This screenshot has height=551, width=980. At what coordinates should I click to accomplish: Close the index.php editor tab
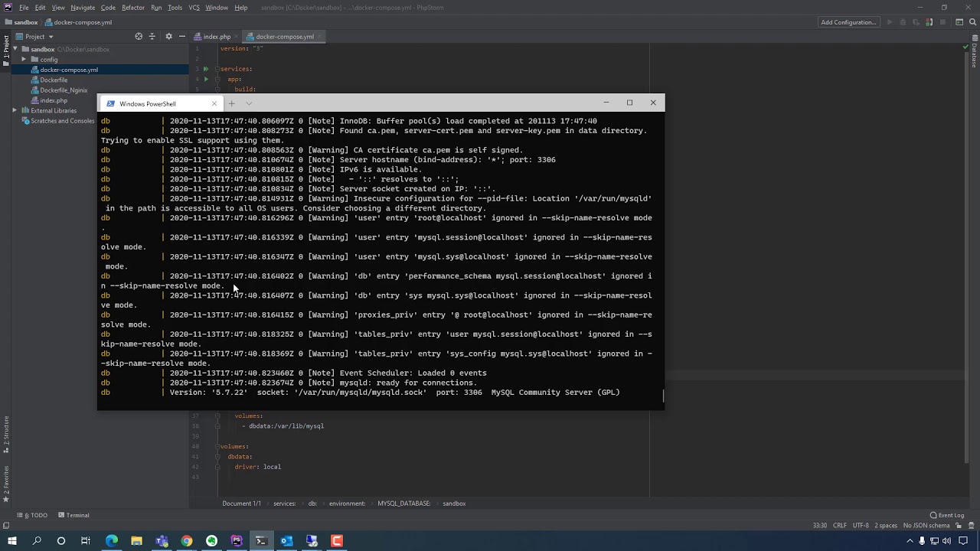237,36
